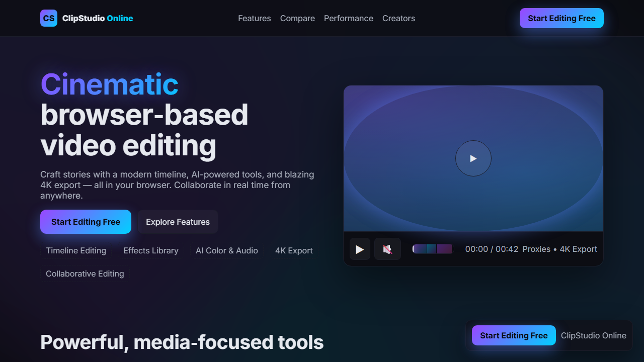Screen dimensions: 644x362
Task: Select the AI Color & Audio chip
Action: click(227, 250)
